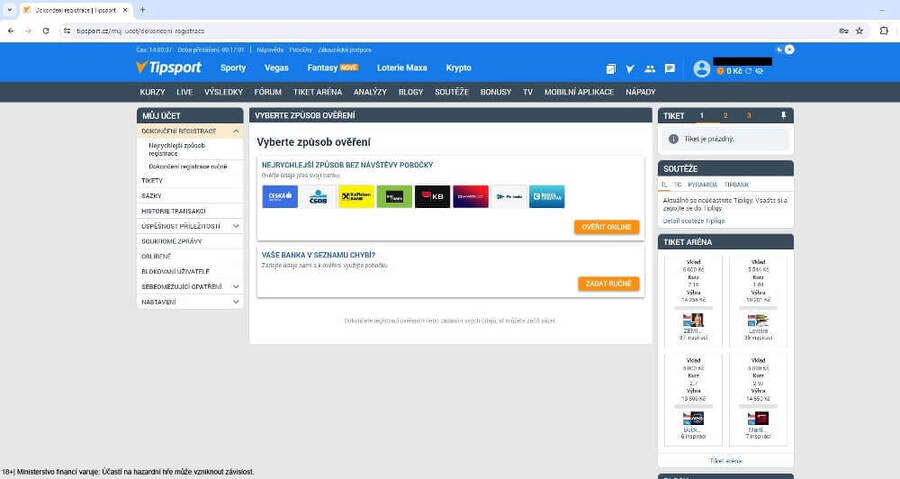Viewport: 900px width, 479px height.
Task: Collapse the Dokončení registrace section
Action: coord(236,131)
